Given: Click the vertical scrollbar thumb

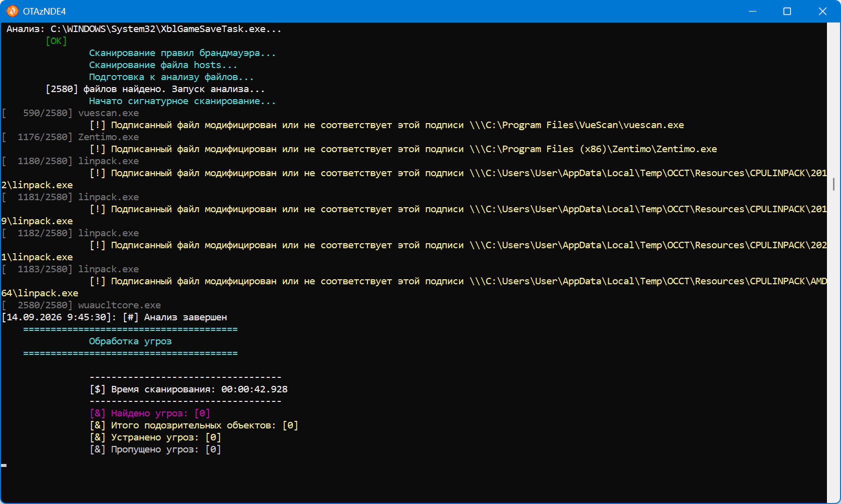Looking at the screenshot, I should coord(833,184).
